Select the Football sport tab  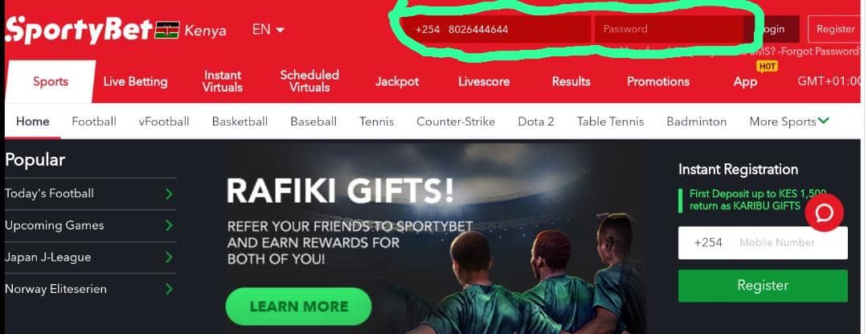94,122
